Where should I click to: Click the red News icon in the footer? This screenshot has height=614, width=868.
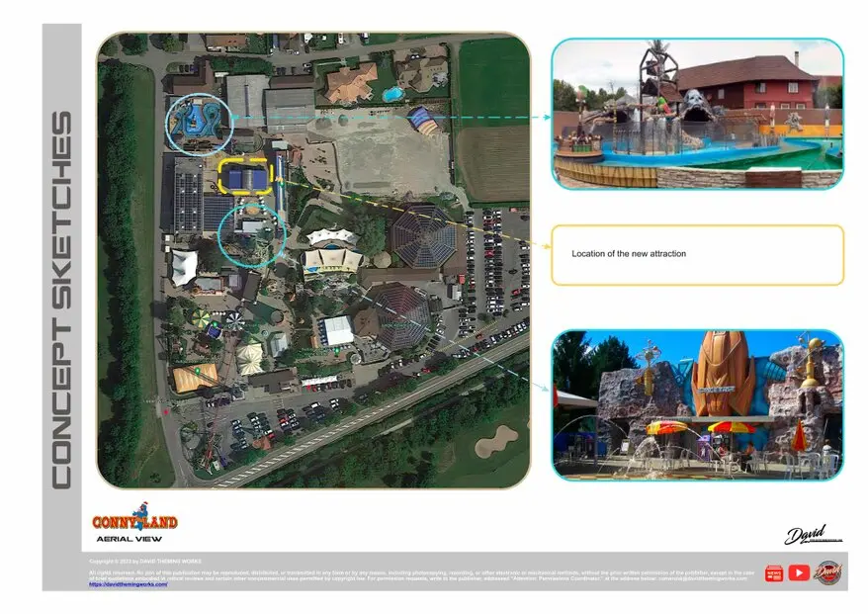(x=773, y=573)
